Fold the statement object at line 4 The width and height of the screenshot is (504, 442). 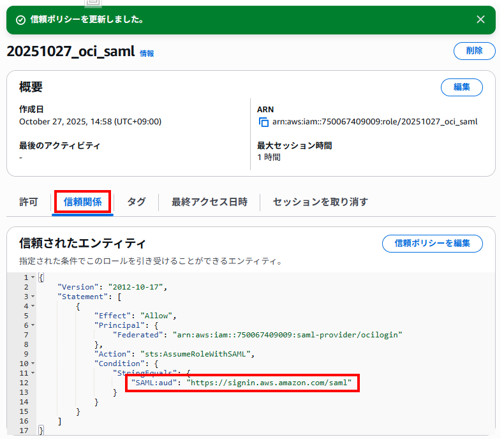(33, 306)
